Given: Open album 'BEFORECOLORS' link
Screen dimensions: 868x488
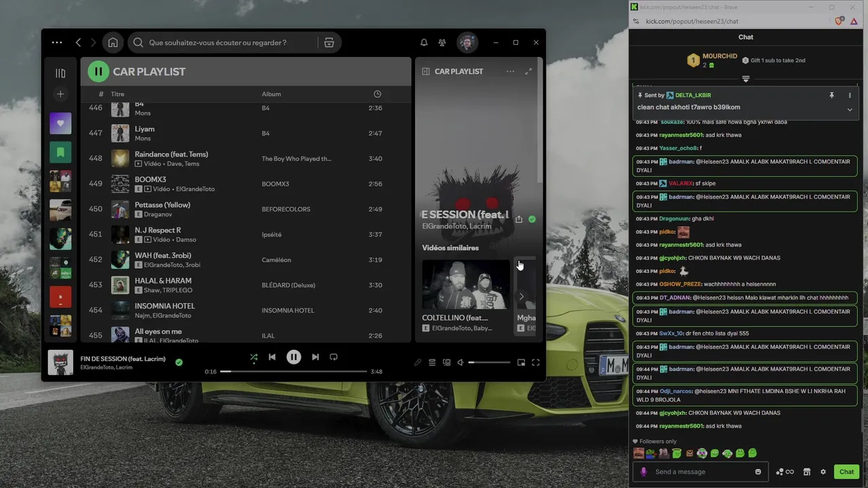Looking at the screenshot, I should coord(285,209).
